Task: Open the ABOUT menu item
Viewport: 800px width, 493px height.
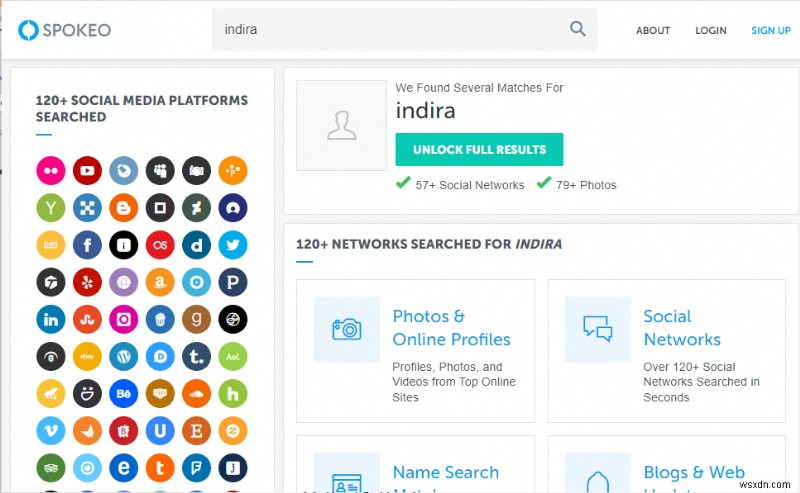Action: (653, 31)
